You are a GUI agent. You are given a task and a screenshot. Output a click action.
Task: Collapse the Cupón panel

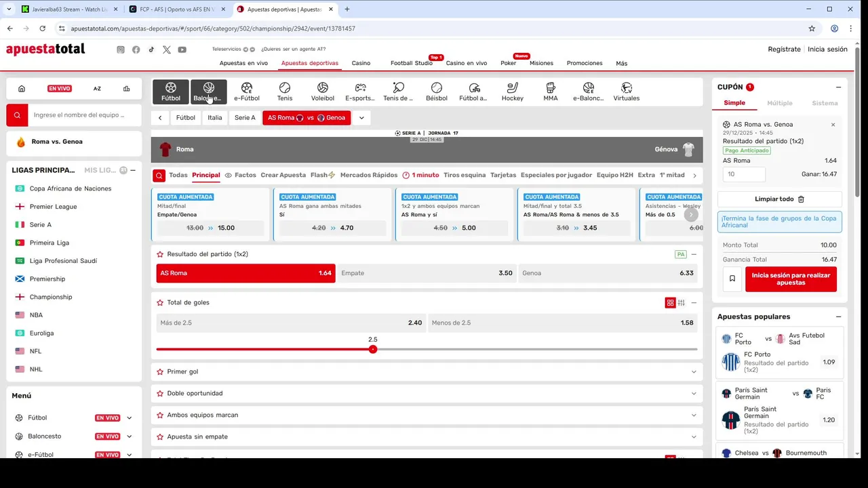(838, 87)
